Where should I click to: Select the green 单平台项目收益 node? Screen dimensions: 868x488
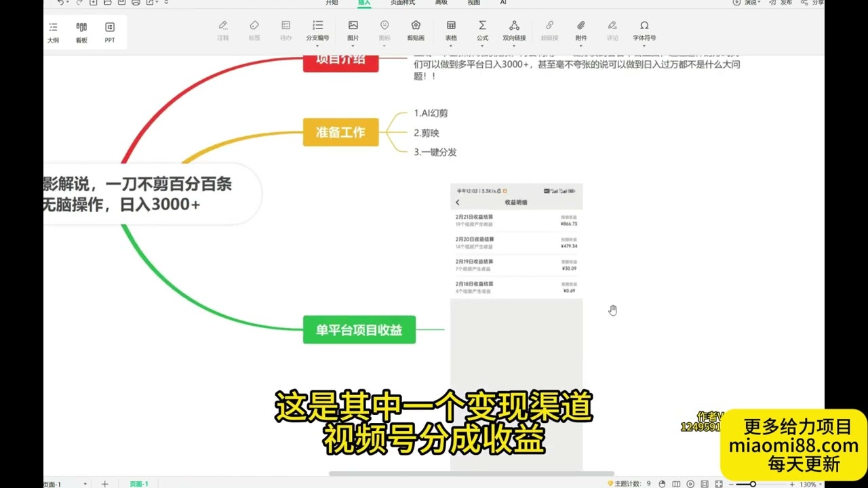(359, 330)
